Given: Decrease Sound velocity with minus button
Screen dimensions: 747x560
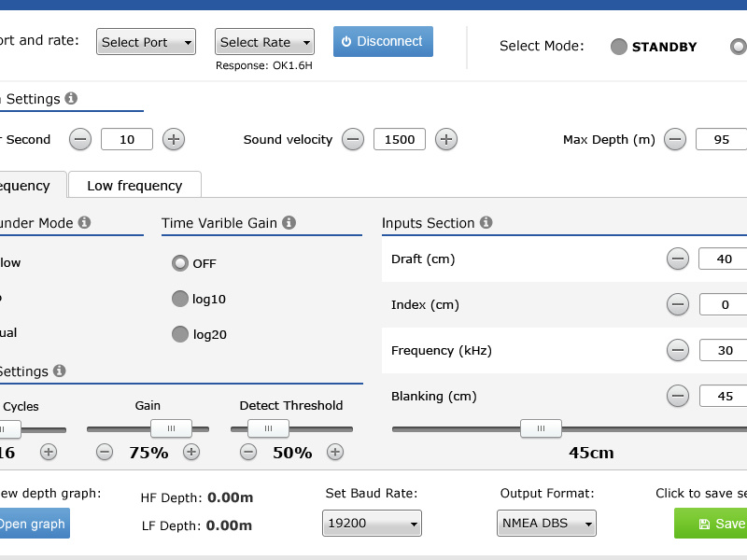Looking at the screenshot, I should point(353,140).
